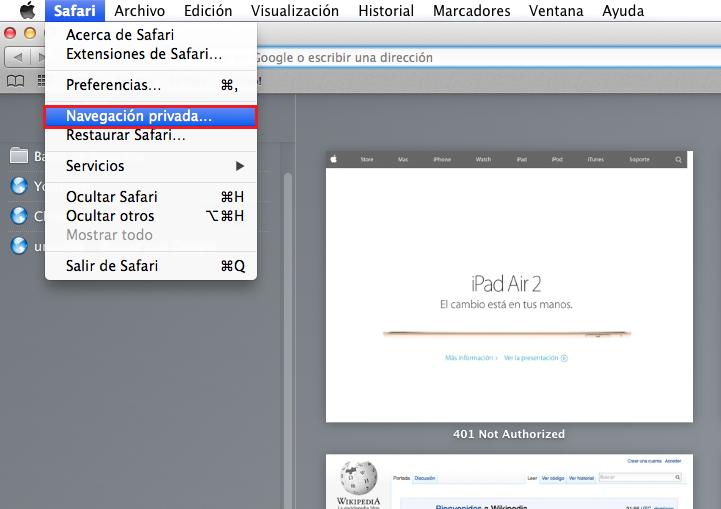Click the first globe bookmark icon
The image size is (721, 509).
18,185
